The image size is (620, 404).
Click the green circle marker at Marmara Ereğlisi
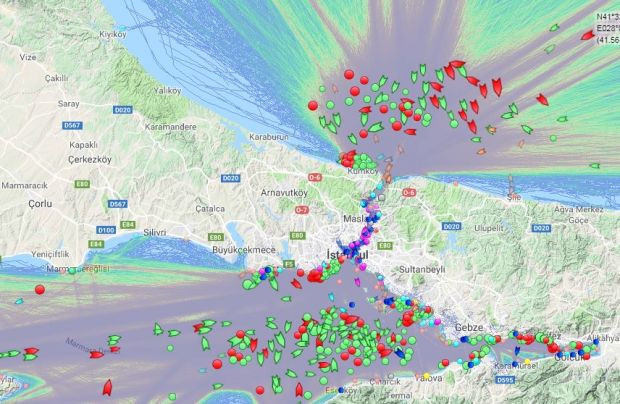click(72, 270)
